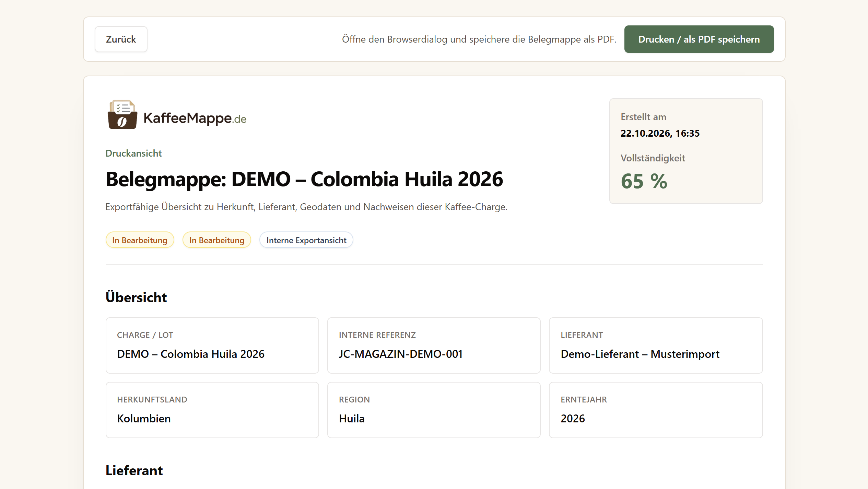This screenshot has width=868, height=489.
Task: Select the first In Bearbeitung badge
Action: (140, 240)
